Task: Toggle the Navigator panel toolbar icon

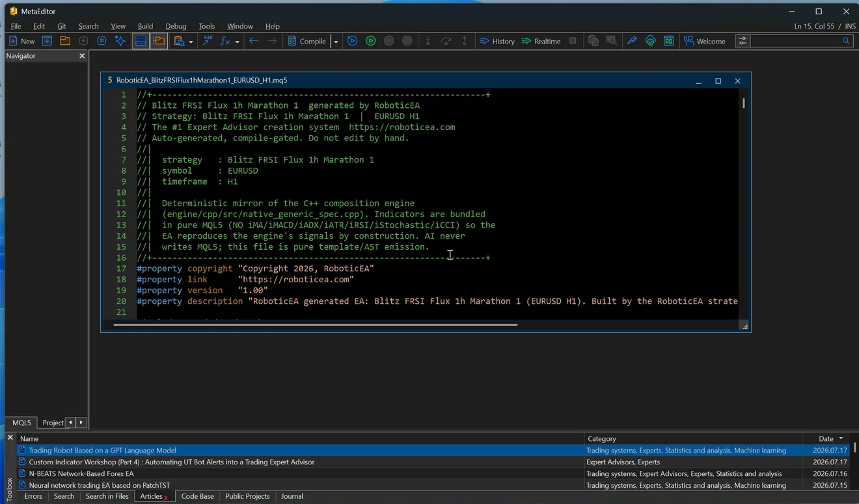Action: pyautogui.click(x=159, y=41)
